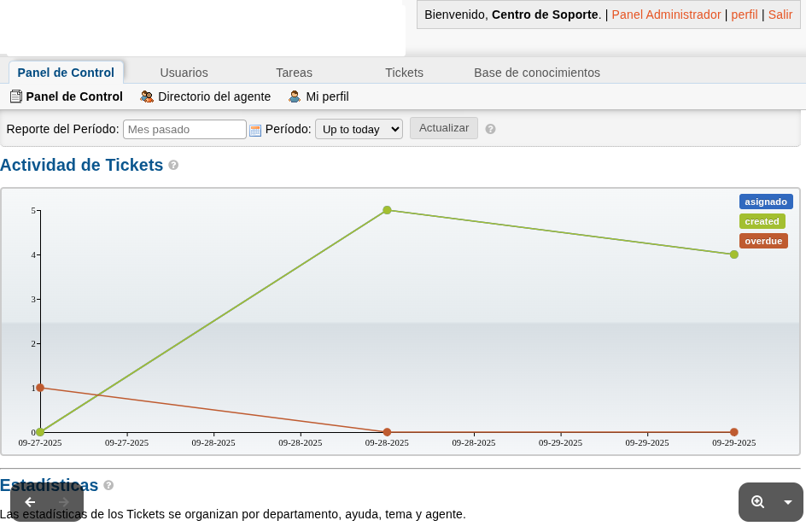
Task: Click help icon beside Estadísticas heading
Action: click(108, 485)
